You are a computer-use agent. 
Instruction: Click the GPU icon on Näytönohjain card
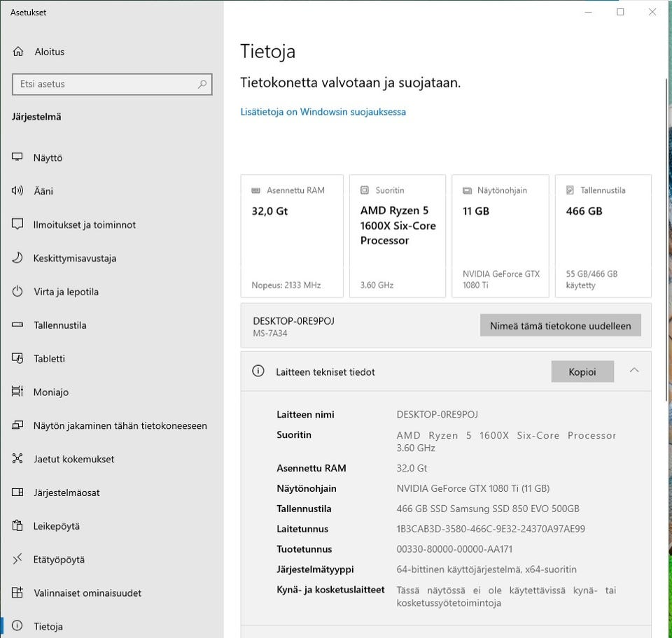[467, 190]
